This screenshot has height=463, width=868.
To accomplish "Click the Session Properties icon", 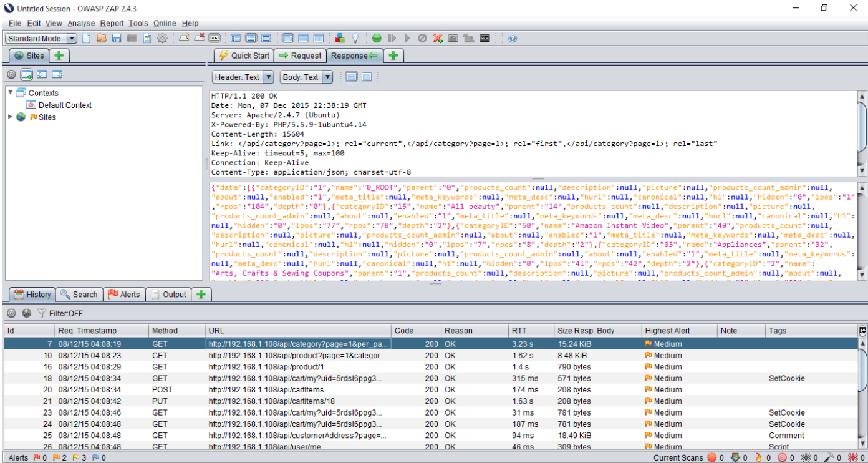I will [147, 38].
